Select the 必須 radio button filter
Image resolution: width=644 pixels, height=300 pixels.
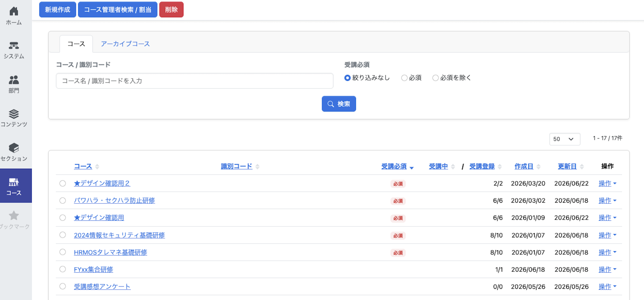click(x=404, y=78)
